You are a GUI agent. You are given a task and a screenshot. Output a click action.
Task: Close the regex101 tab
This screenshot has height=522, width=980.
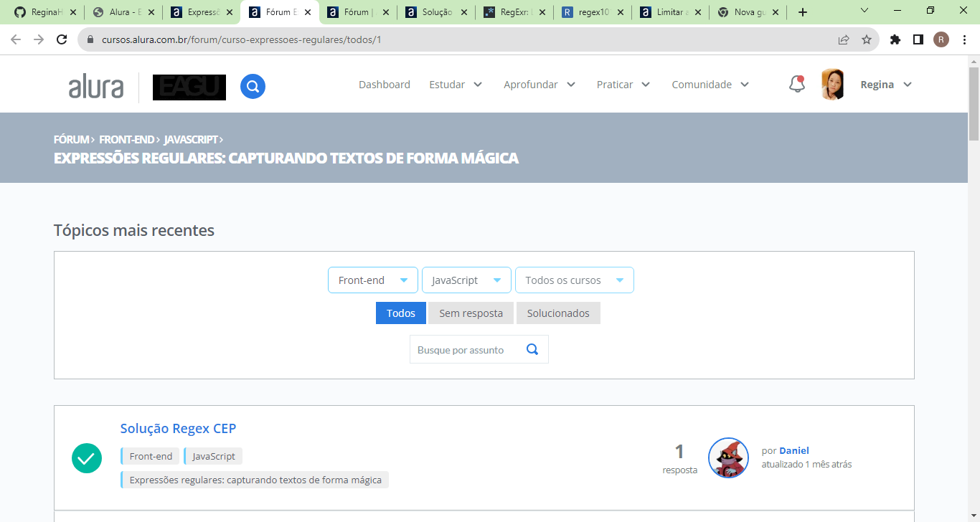tap(620, 12)
